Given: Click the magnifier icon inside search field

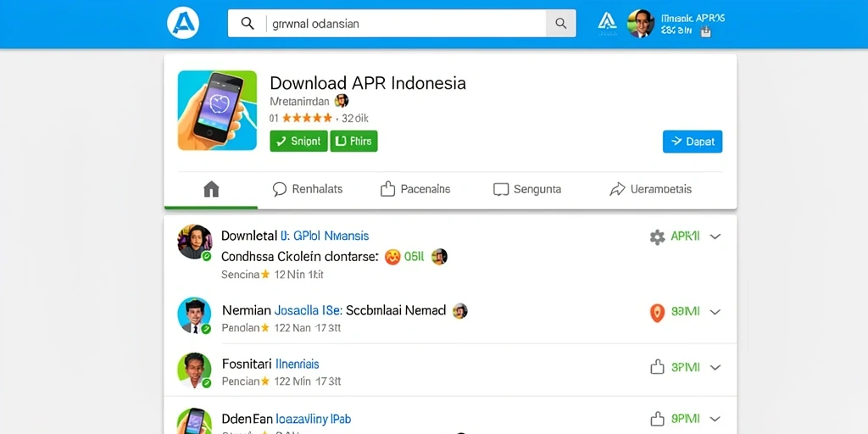Looking at the screenshot, I should pos(248,23).
